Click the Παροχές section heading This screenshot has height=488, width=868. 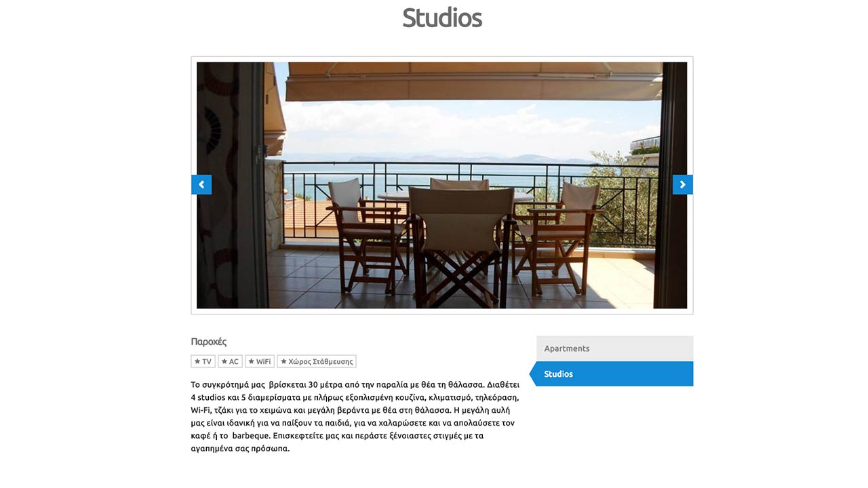tap(209, 342)
